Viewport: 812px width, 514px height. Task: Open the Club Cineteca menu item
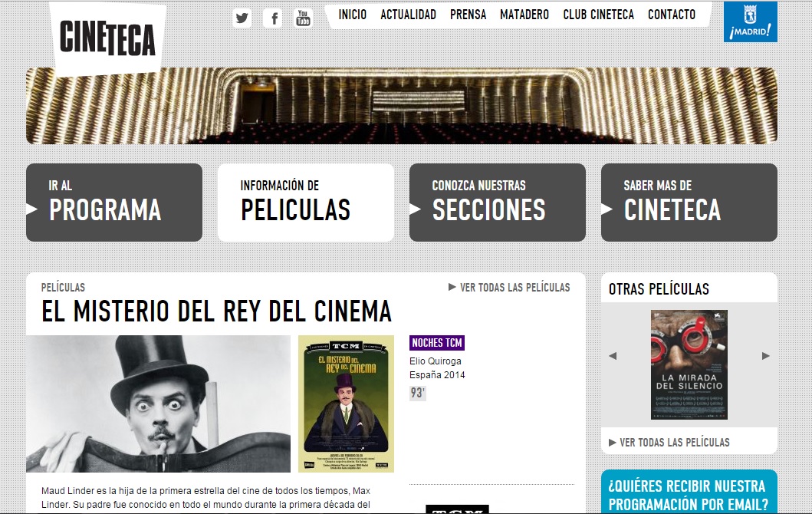pyautogui.click(x=598, y=15)
